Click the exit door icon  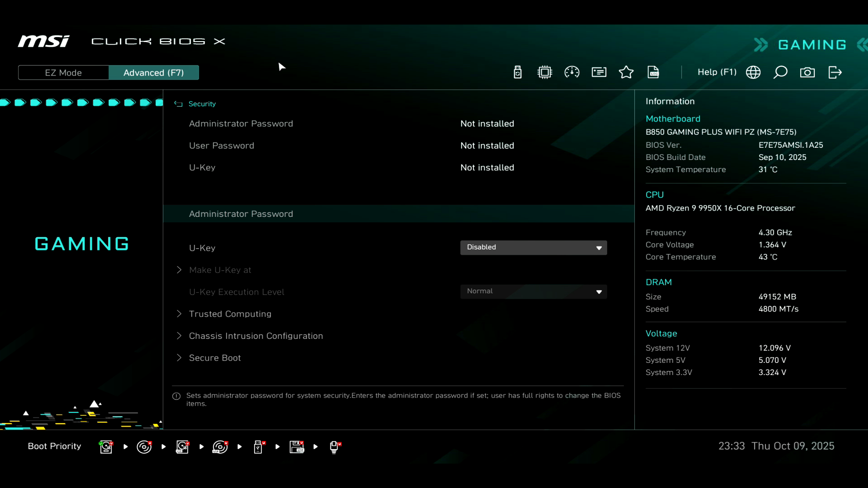pyautogui.click(x=835, y=72)
